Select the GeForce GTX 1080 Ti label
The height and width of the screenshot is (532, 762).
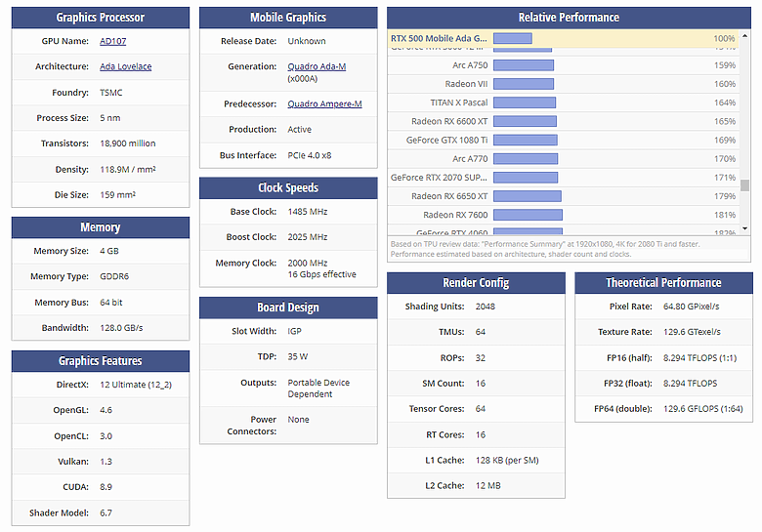click(x=446, y=140)
